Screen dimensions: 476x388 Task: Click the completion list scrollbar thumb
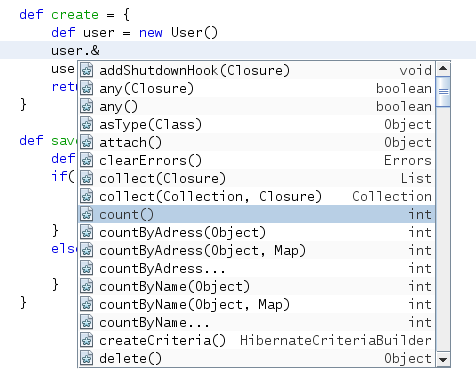click(x=443, y=91)
